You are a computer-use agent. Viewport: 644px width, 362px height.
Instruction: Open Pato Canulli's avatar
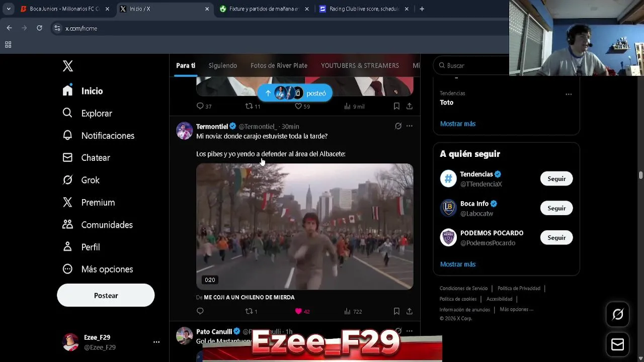tap(184, 336)
